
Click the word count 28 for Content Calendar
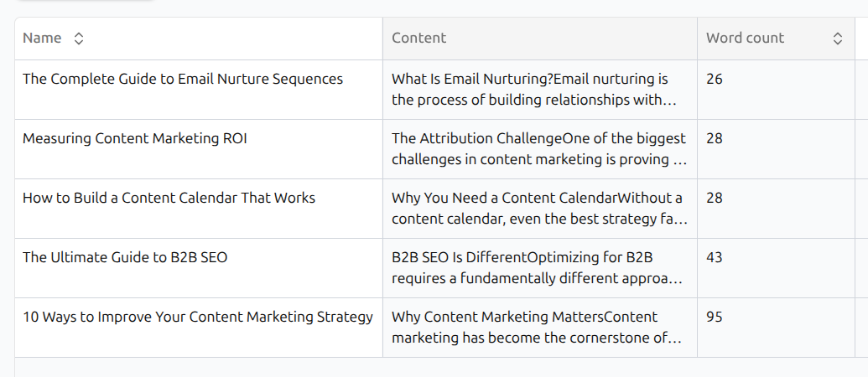coord(715,199)
